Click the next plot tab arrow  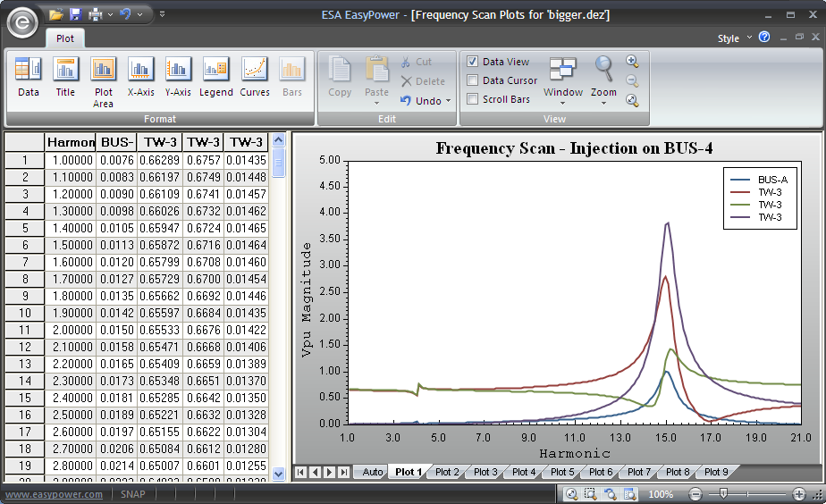(329, 472)
